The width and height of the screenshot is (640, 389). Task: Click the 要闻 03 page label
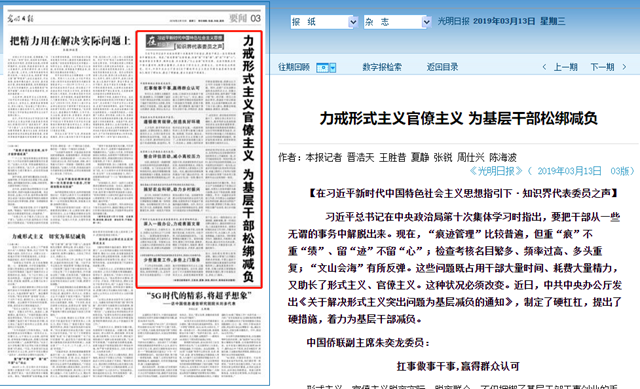click(244, 18)
